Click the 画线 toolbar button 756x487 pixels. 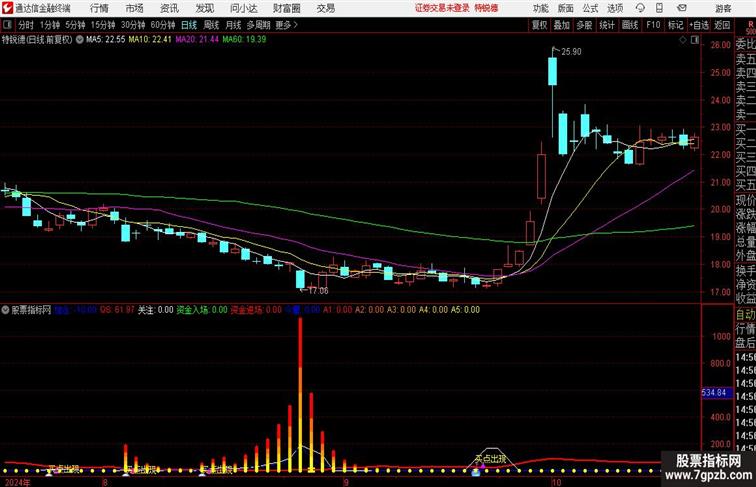tap(630, 25)
